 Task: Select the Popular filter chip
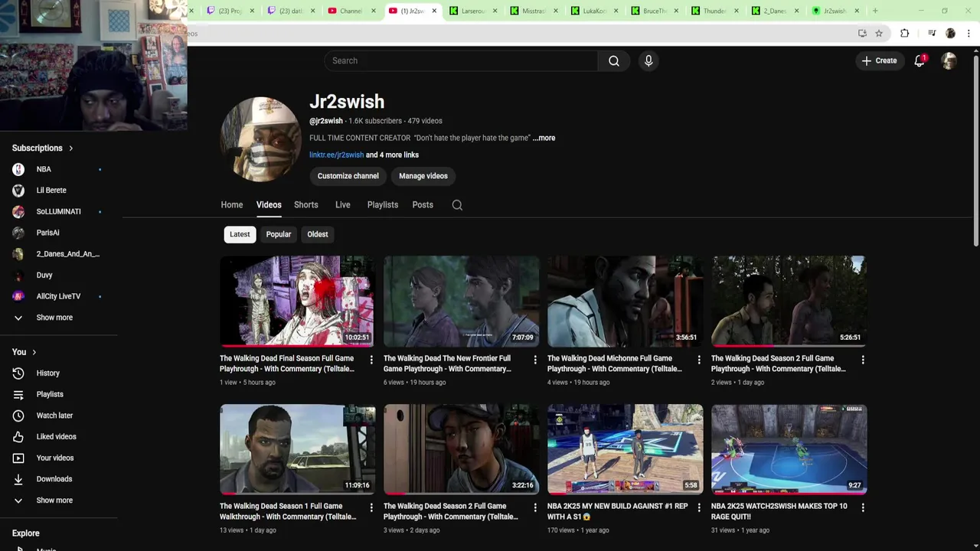[x=279, y=234]
